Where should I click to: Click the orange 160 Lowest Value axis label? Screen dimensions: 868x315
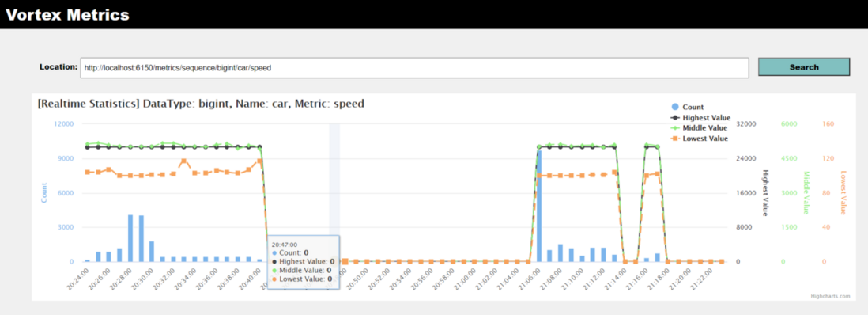tap(828, 124)
